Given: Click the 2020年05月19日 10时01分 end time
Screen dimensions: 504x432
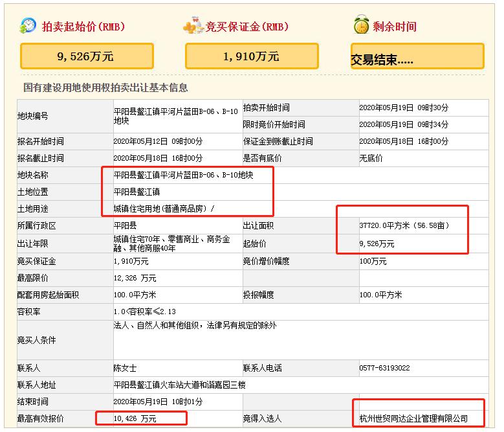Looking at the screenshot, I should [158, 402].
